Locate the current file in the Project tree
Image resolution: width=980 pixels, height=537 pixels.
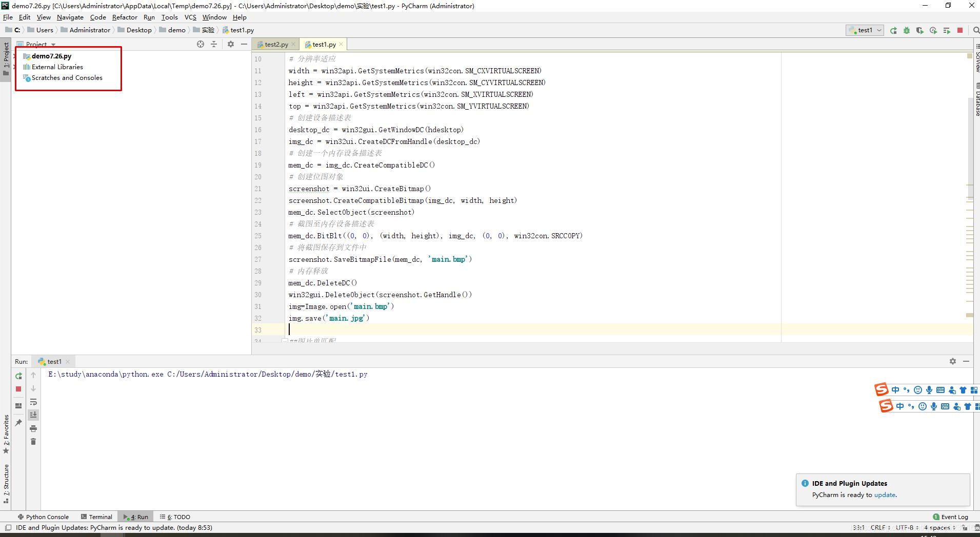(x=201, y=44)
